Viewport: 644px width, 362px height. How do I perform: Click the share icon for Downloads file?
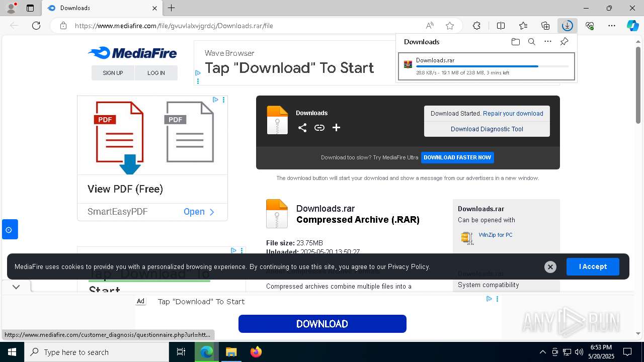click(x=302, y=128)
